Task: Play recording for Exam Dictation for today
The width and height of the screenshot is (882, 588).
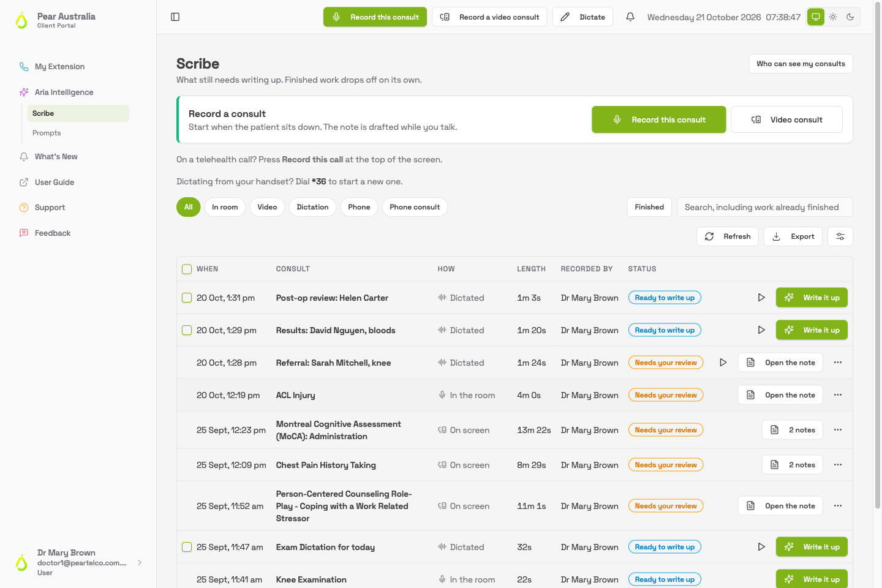Action: (761, 547)
